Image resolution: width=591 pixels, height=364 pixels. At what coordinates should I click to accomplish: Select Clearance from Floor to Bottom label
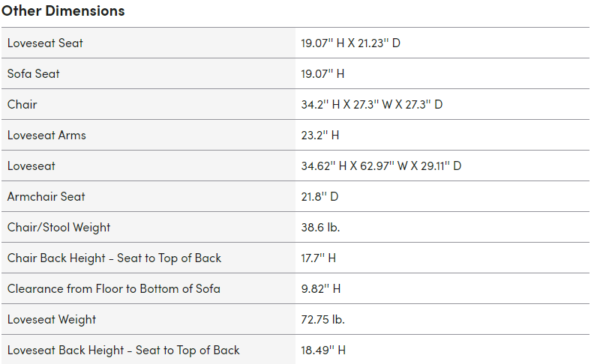(x=113, y=288)
